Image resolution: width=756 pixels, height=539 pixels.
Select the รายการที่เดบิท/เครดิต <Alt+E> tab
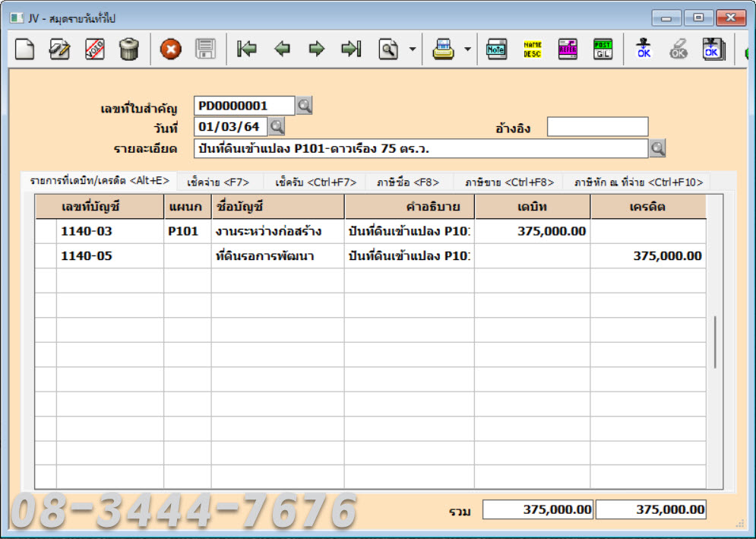pyautogui.click(x=100, y=181)
